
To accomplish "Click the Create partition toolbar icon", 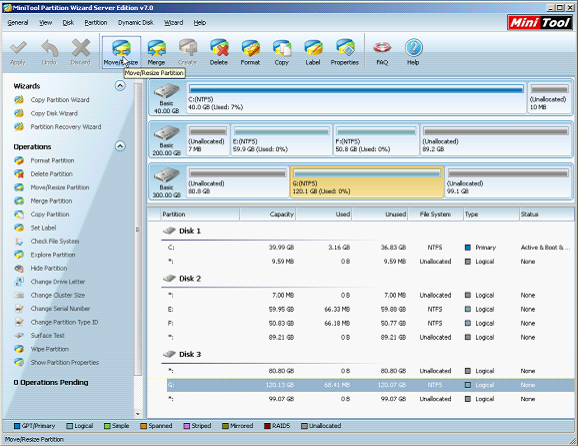I will (188, 52).
